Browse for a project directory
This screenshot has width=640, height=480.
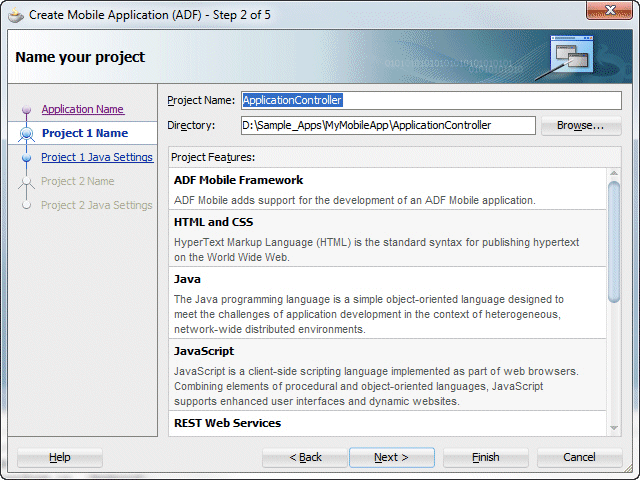coord(580,125)
